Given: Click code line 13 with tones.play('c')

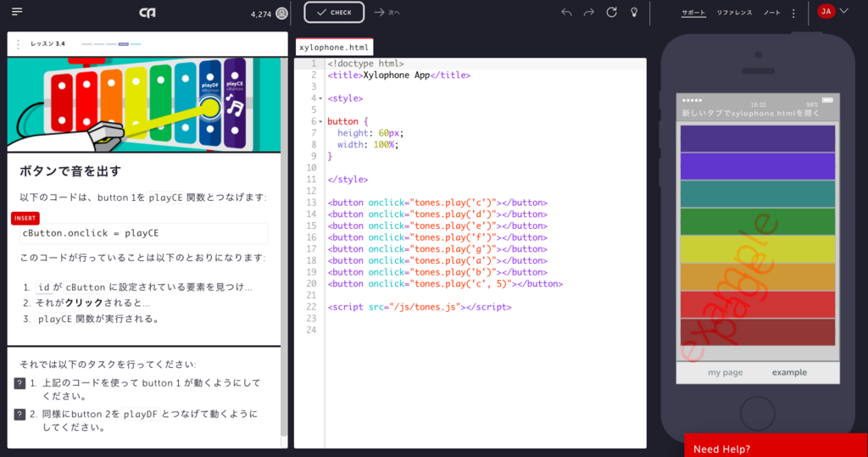Looking at the screenshot, I should [437, 203].
